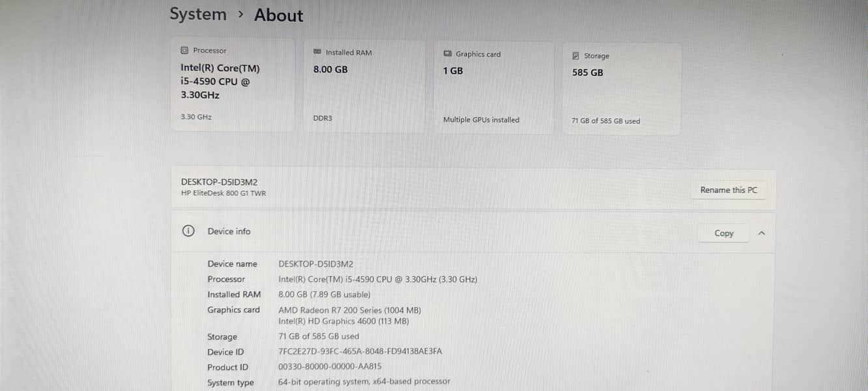Click the Graphics card monitor icon
Image resolution: width=868 pixels, height=391 pixels.
pos(448,54)
